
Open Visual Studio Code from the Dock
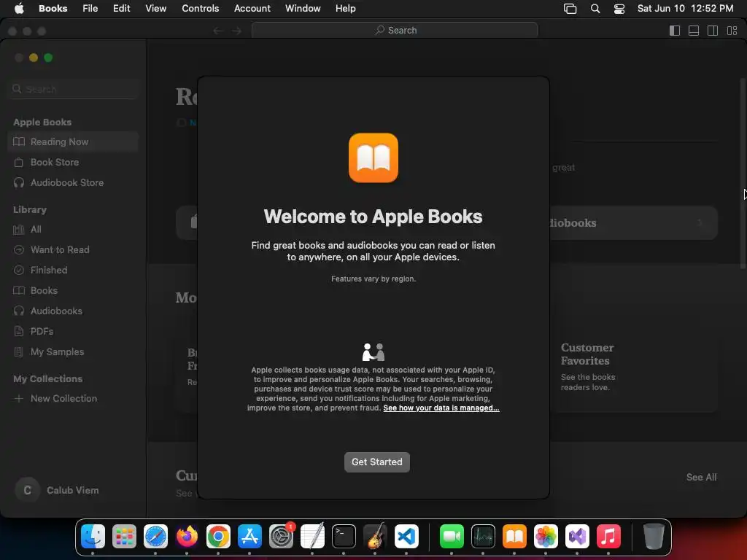pyautogui.click(x=406, y=537)
